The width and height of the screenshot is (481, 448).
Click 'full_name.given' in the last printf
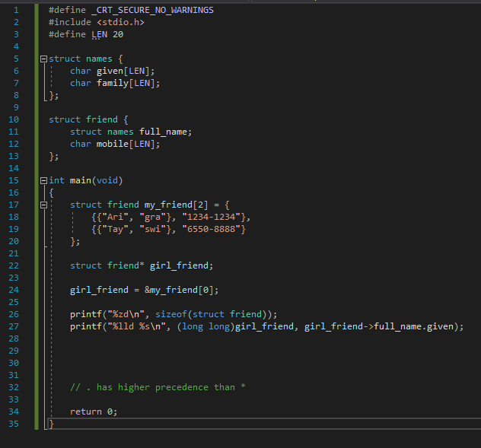414,326
